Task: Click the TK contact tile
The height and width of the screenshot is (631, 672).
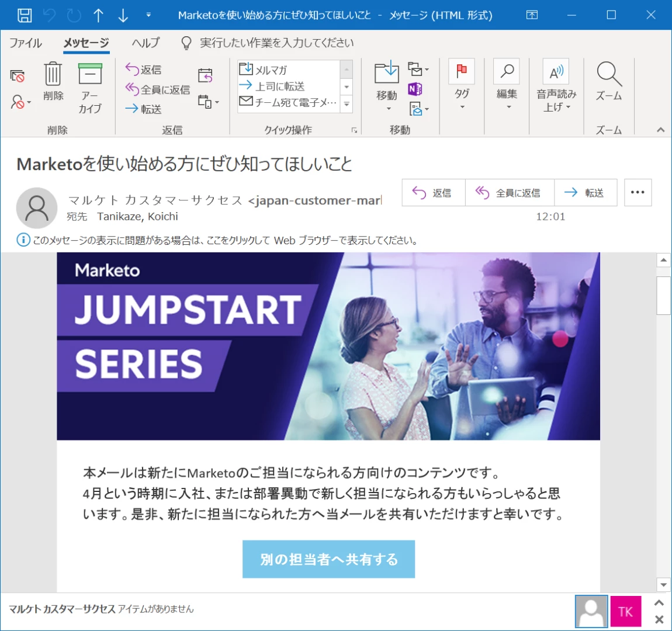Action: tap(626, 611)
